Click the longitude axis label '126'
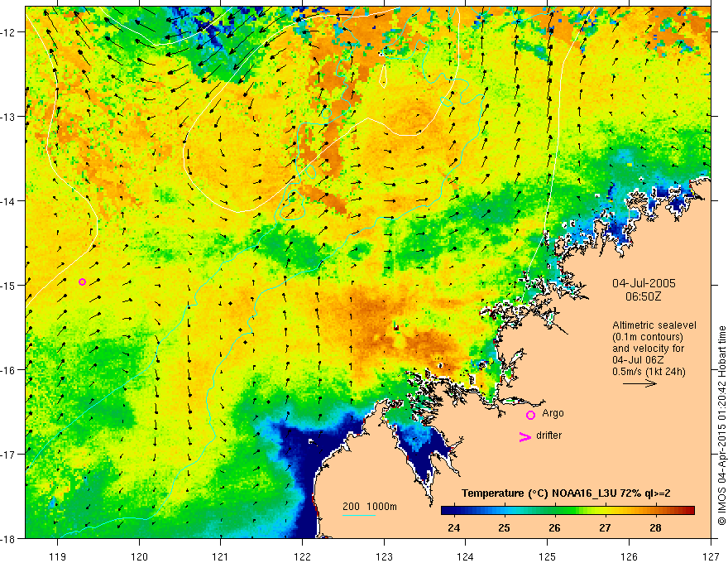 click(x=629, y=556)
